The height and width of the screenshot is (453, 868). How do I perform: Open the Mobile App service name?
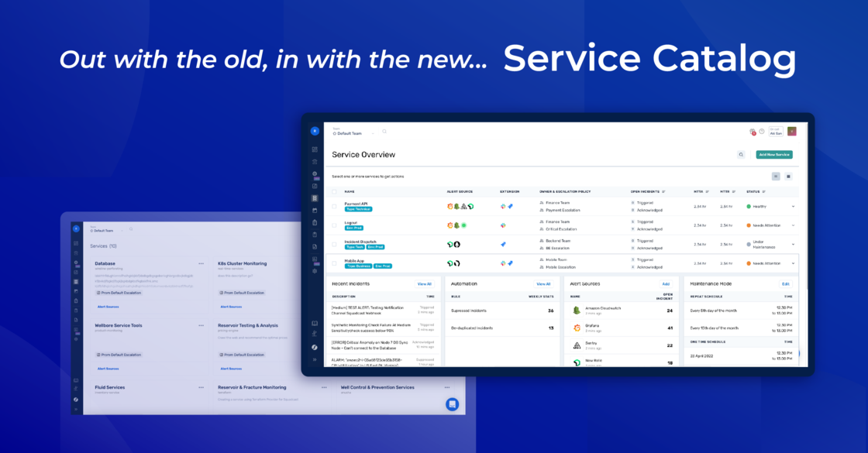coord(354,260)
